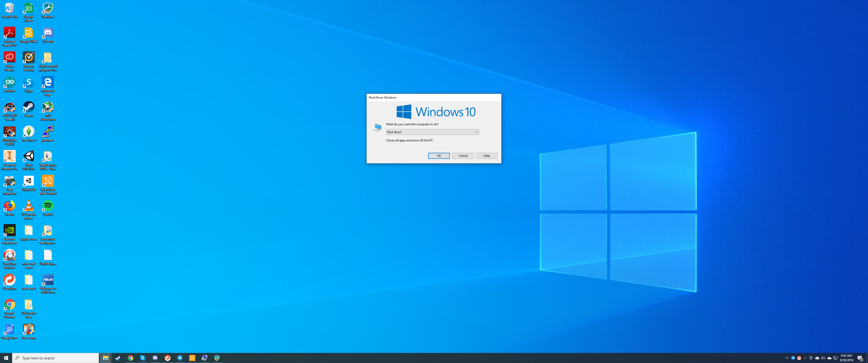Select the Flight control program folder
Screen dimensions: 868x363
pyautogui.click(x=48, y=62)
